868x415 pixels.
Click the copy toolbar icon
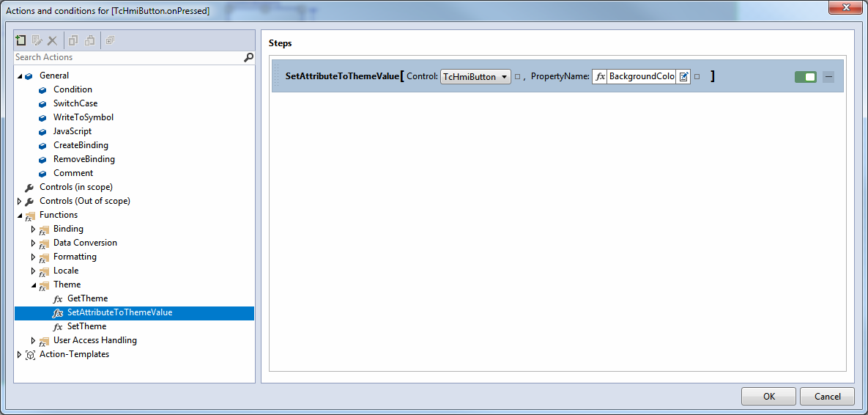pyautogui.click(x=74, y=40)
